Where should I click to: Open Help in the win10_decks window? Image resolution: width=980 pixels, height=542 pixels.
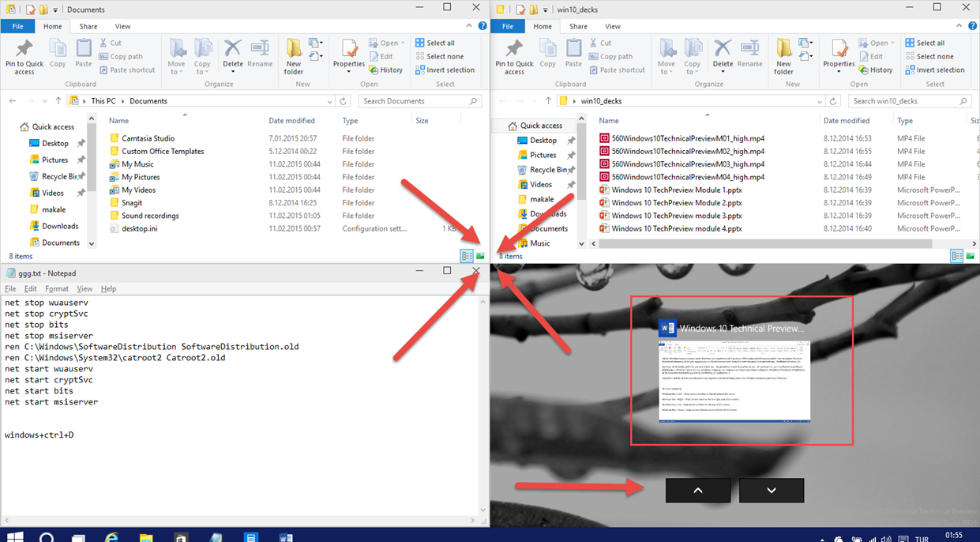tap(972, 26)
